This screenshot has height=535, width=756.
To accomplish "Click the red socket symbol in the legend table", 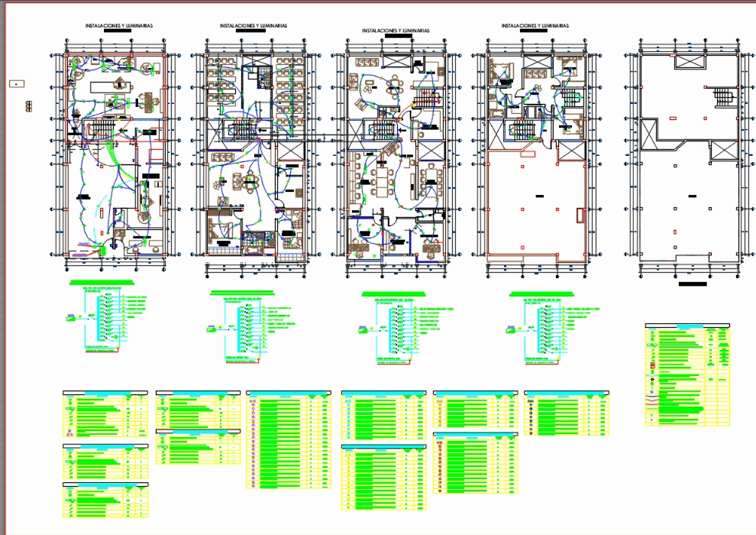I will 652,365.
